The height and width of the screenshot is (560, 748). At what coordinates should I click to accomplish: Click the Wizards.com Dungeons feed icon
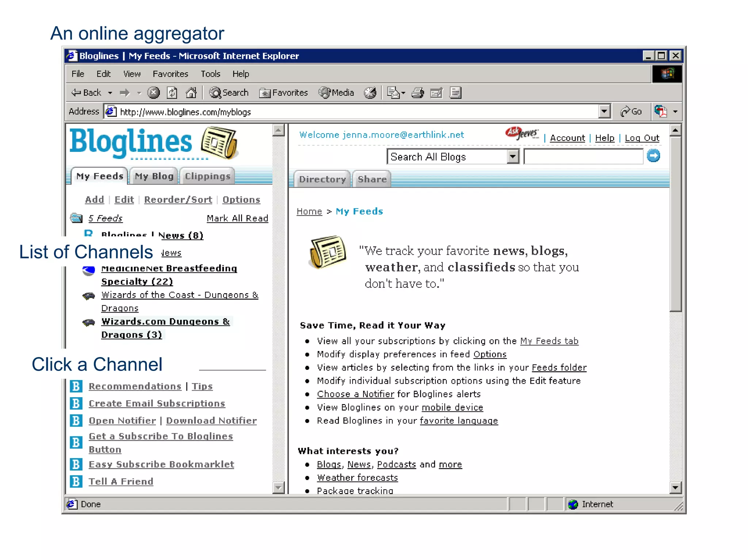point(88,322)
